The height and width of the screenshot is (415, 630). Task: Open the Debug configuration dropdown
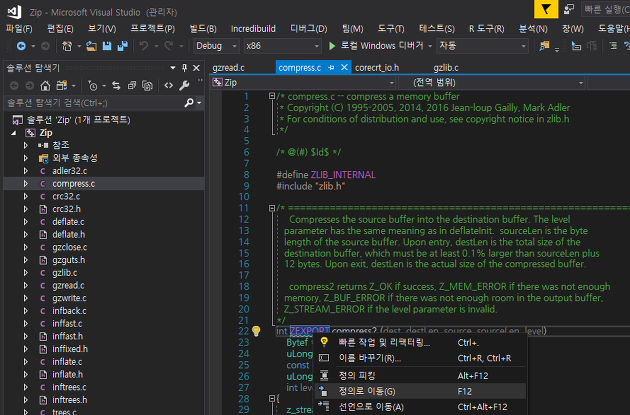click(x=216, y=46)
